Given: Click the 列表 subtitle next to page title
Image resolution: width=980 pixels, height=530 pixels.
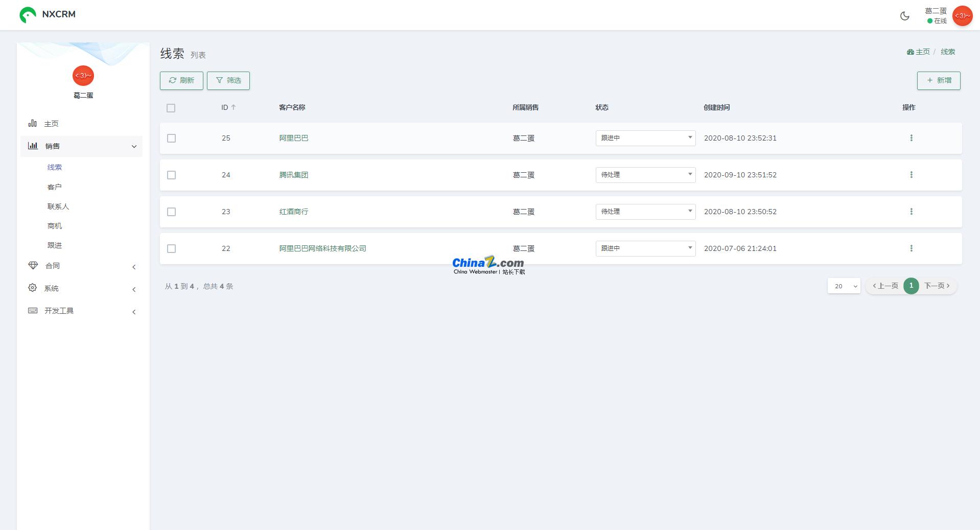Looking at the screenshot, I should point(198,55).
